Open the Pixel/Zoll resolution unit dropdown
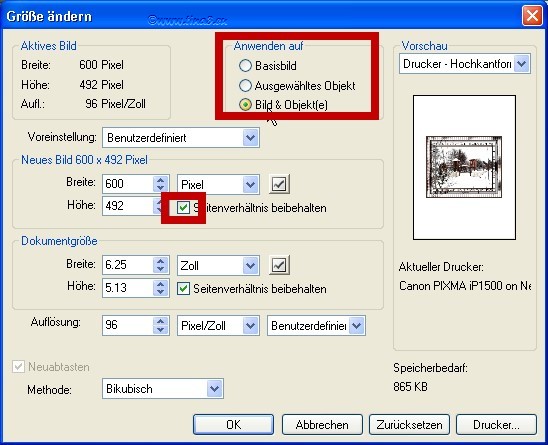This screenshot has width=548, height=445. [218, 325]
